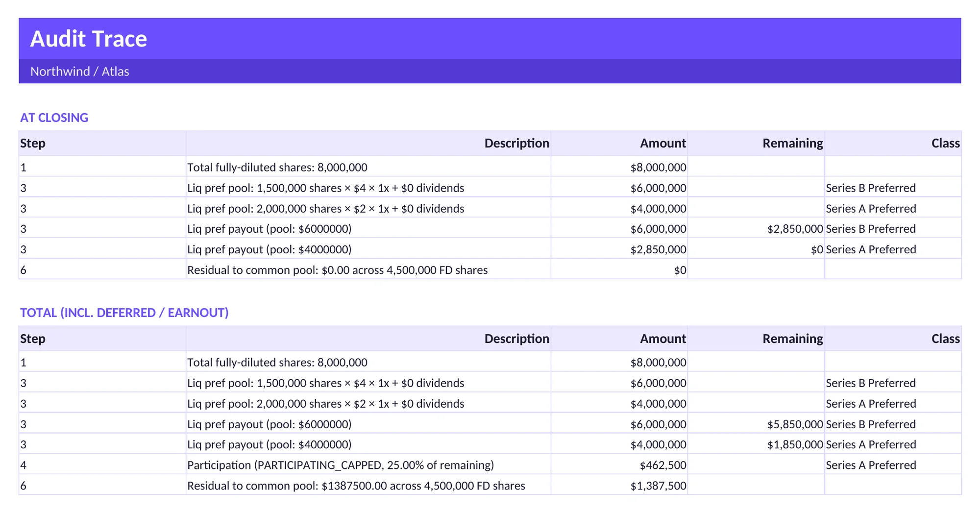Click the Series A Preferred class in the Participation row
Image resolution: width=980 pixels, height=513 pixels.
point(871,465)
